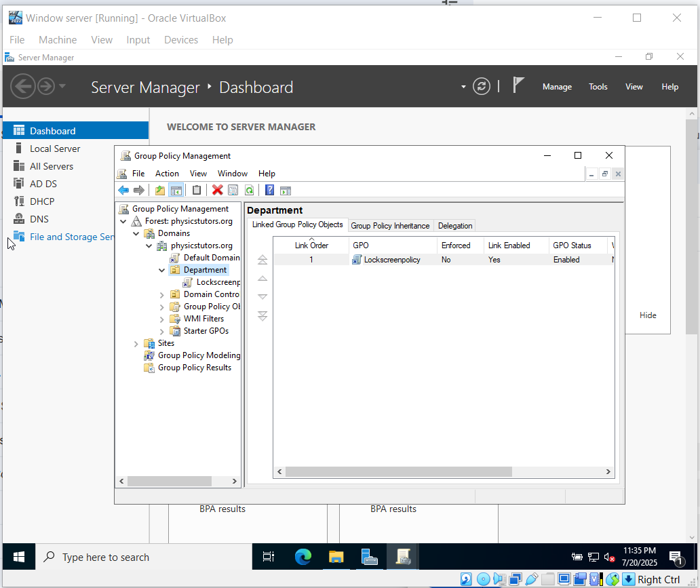This screenshot has height=588, width=700.
Task: Collapse the Forest: physicstutors.org node
Action: 123,221
